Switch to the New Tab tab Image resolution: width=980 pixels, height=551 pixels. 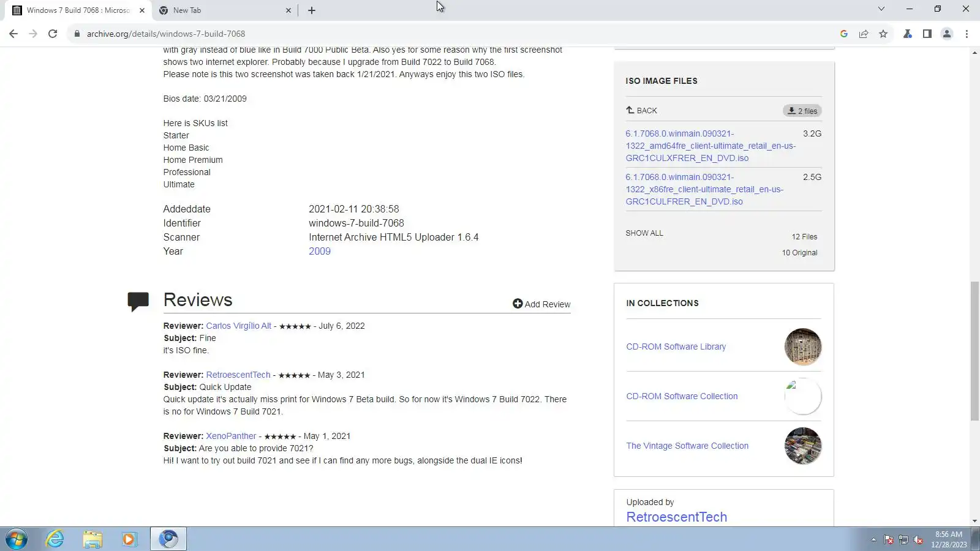point(225,10)
